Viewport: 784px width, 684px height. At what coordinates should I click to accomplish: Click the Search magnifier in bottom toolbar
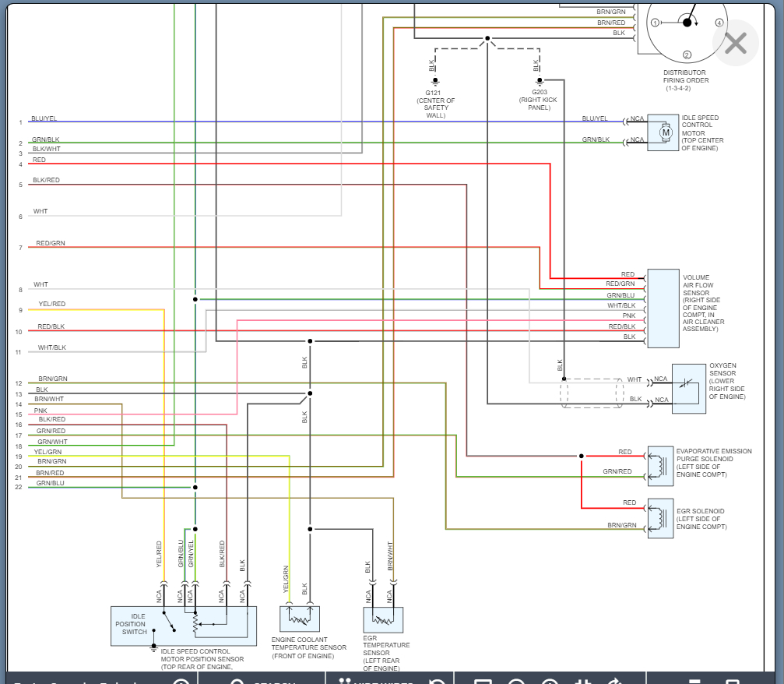pyautogui.click(x=237, y=681)
